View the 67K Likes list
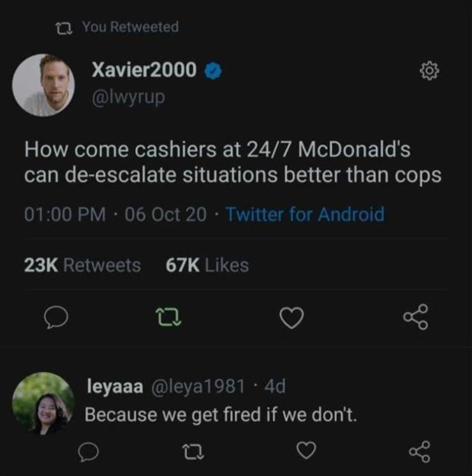The width and height of the screenshot is (472, 476). (x=207, y=265)
